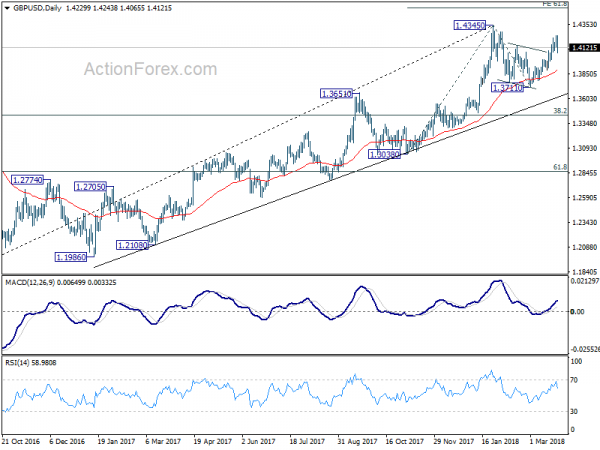This screenshot has width=600, height=450.
Task: Click the 1.43450 high price label
Action: pos(470,26)
